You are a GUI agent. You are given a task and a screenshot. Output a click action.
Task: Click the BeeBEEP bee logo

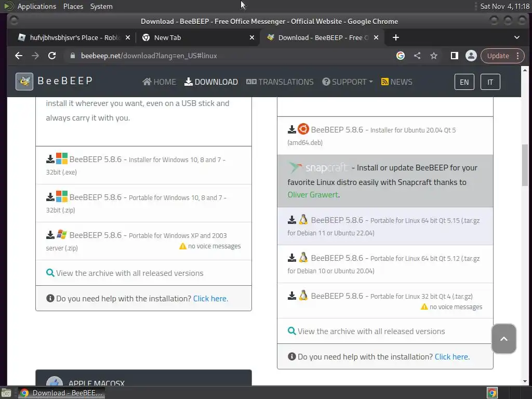coord(24,82)
